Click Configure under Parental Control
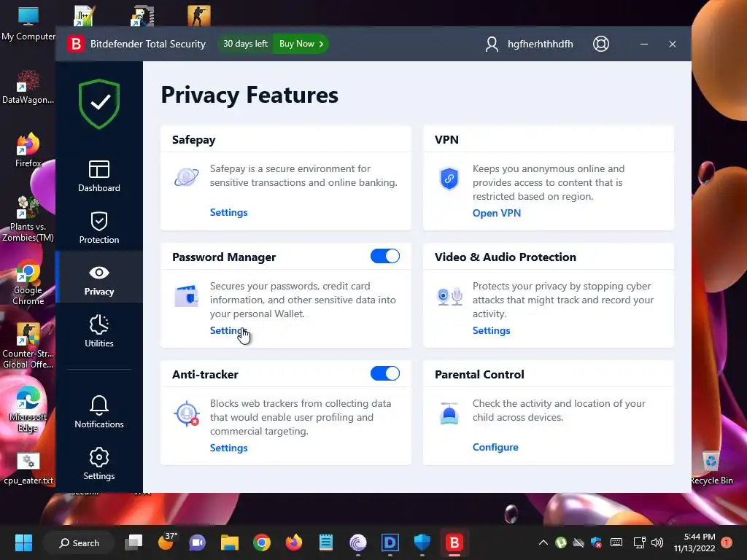Image resolution: width=747 pixels, height=560 pixels. (x=495, y=447)
